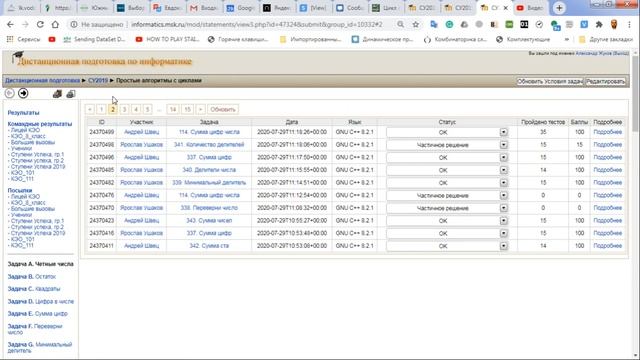Go back with the browser back arrow

pos(10,24)
